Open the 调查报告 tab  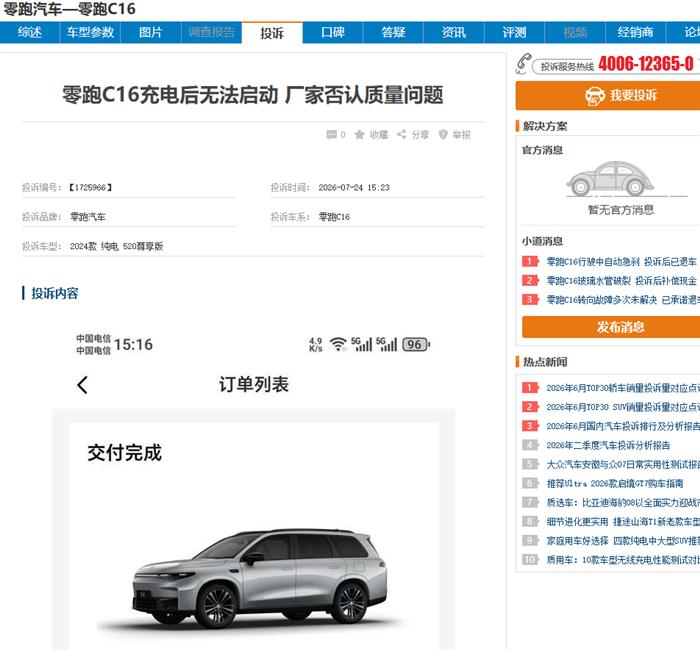coord(211,32)
